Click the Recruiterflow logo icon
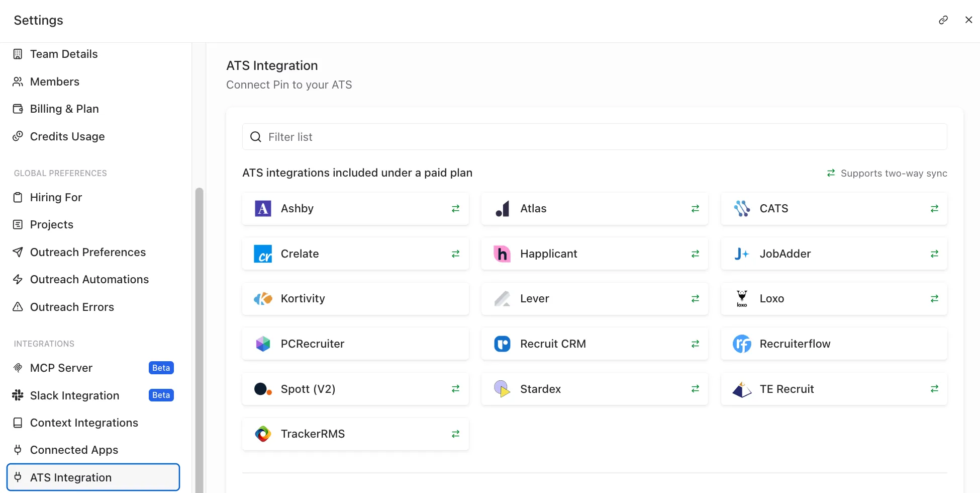This screenshot has width=980, height=493. [742, 344]
